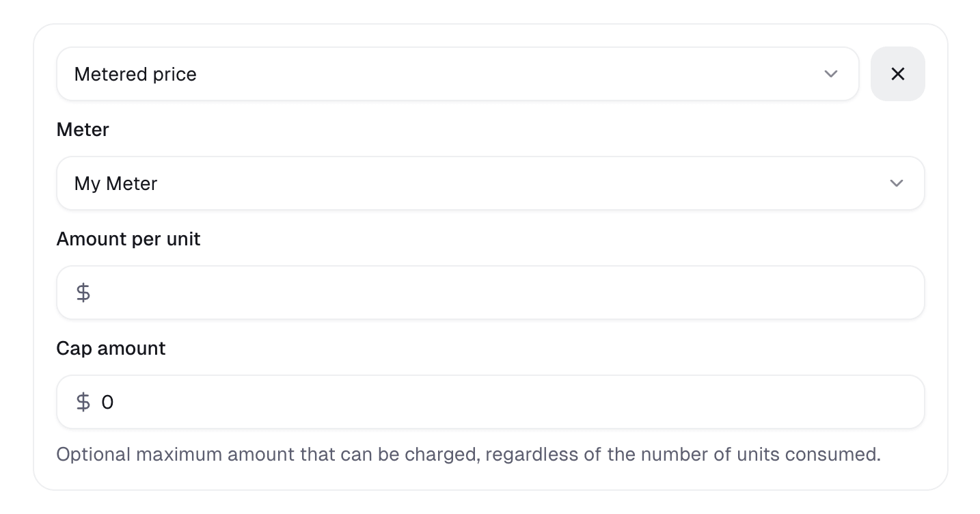Click the chevron in Metered price selector
980x514 pixels.
coord(830,74)
